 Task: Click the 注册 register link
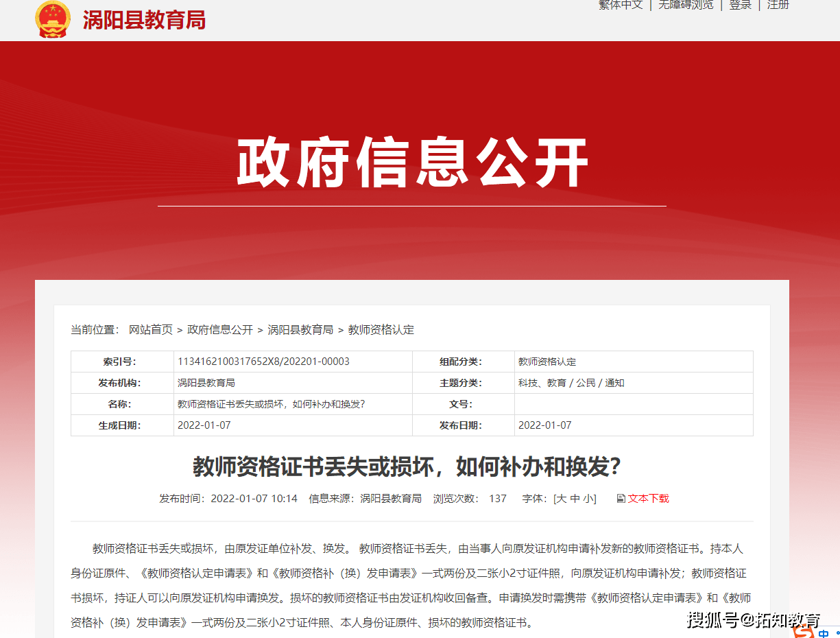[x=778, y=5]
